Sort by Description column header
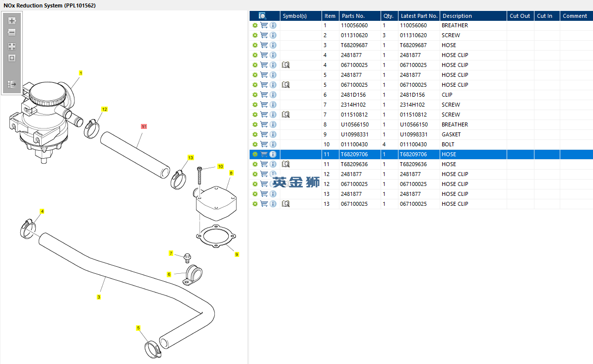593x364 pixels. pos(473,16)
